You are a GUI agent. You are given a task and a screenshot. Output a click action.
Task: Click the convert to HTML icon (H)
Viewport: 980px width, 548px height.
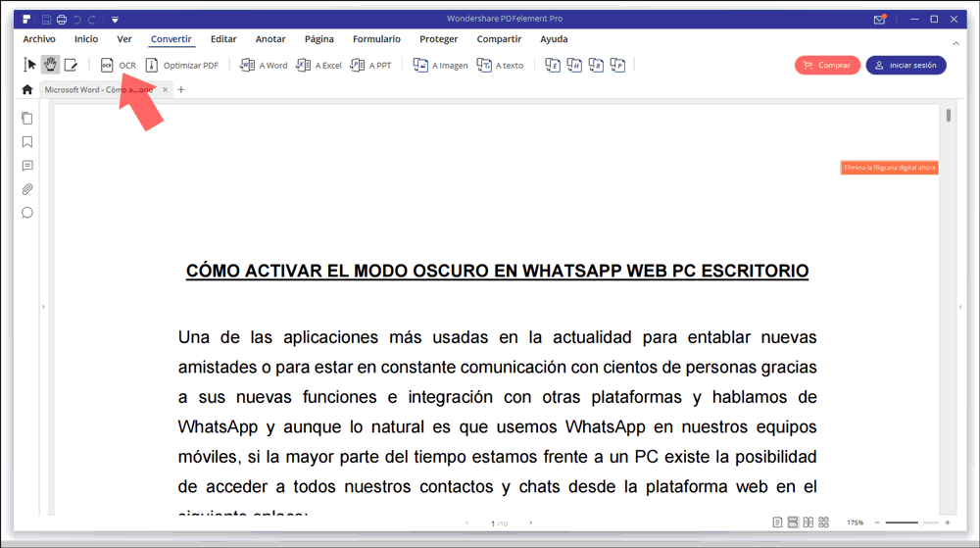tap(574, 65)
